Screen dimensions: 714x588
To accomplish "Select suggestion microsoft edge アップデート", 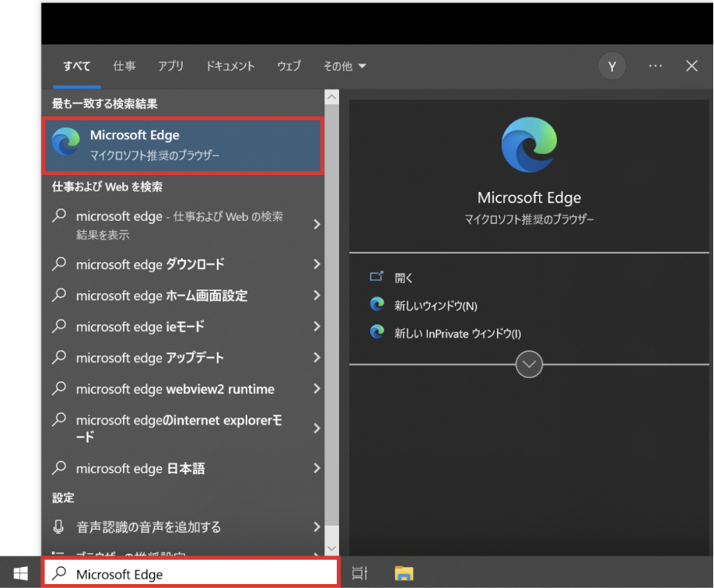I will [150, 358].
